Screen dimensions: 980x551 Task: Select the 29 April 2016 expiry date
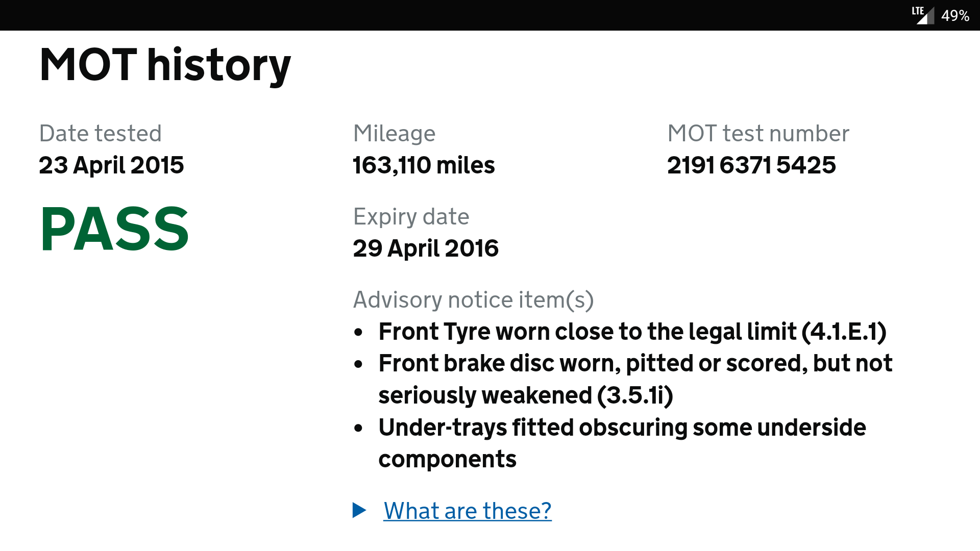coord(426,248)
